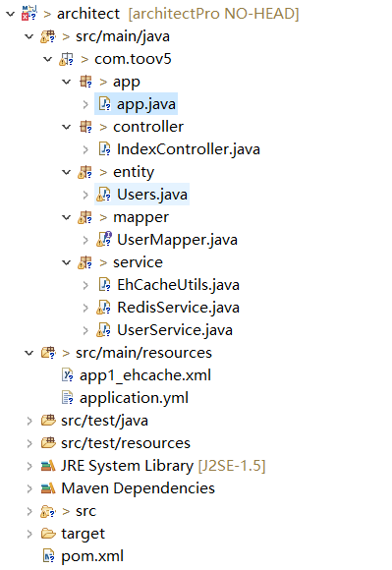The height and width of the screenshot is (570, 392).
Task: Collapse the src/main/java folder
Action: 29,36
